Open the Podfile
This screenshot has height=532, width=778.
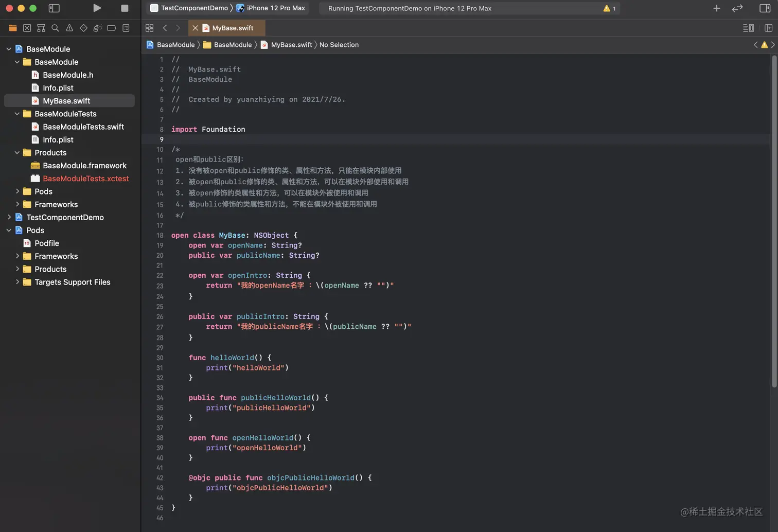point(46,243)
